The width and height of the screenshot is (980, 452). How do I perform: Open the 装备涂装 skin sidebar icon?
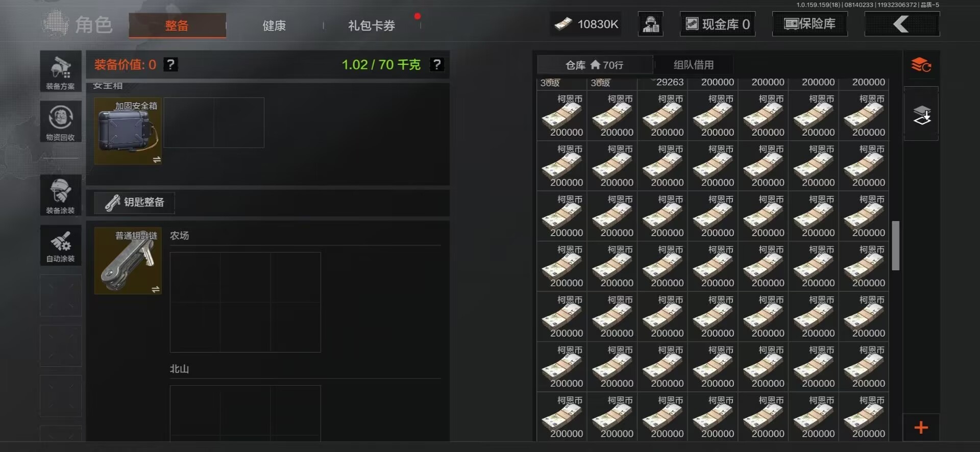click(x=61, y=195)
